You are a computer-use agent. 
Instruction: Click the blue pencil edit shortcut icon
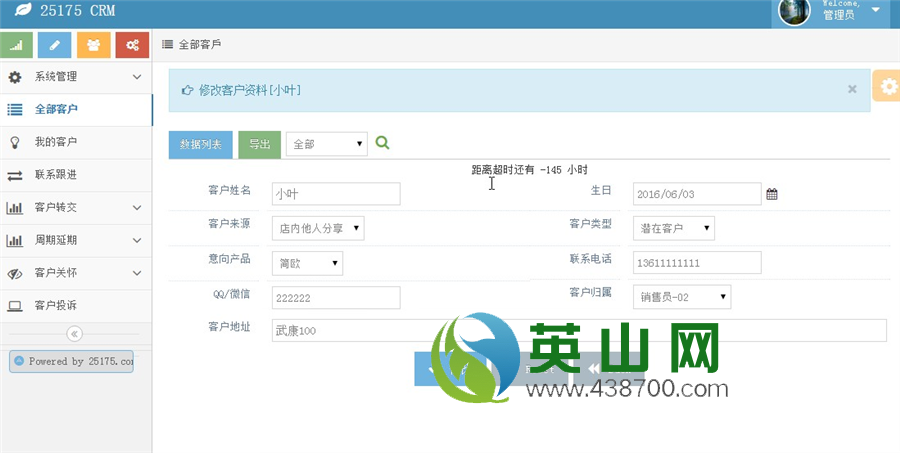tap(54, 45)
